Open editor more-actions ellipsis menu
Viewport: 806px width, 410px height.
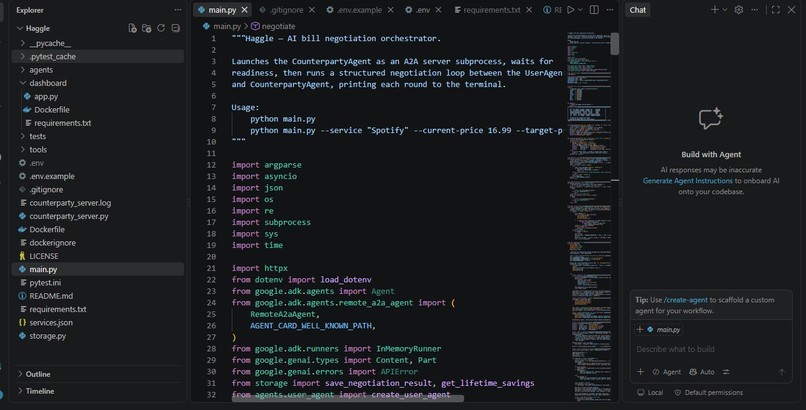[610, 10]
